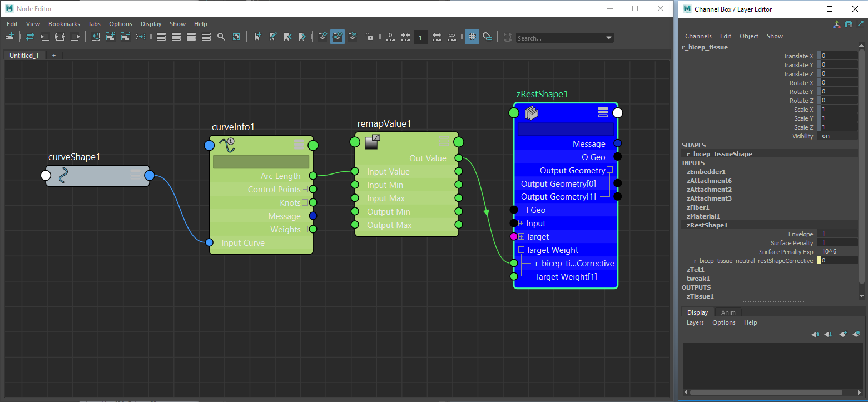Select zFiber1 in the INPUTS list

click(698, 207)
